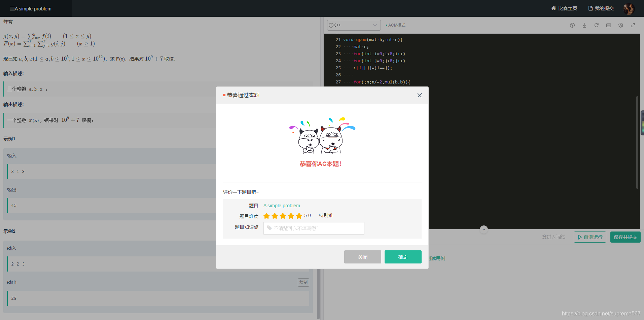Toggle fullscreen editor icon

[633, 25]
